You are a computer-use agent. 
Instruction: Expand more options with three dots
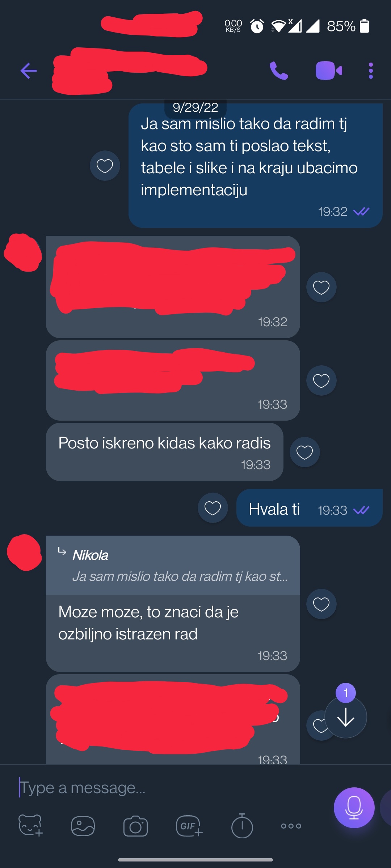(291, 826)
